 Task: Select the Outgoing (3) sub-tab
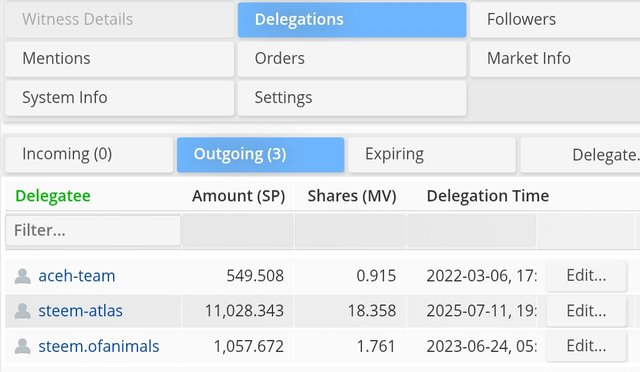[260, 154]
